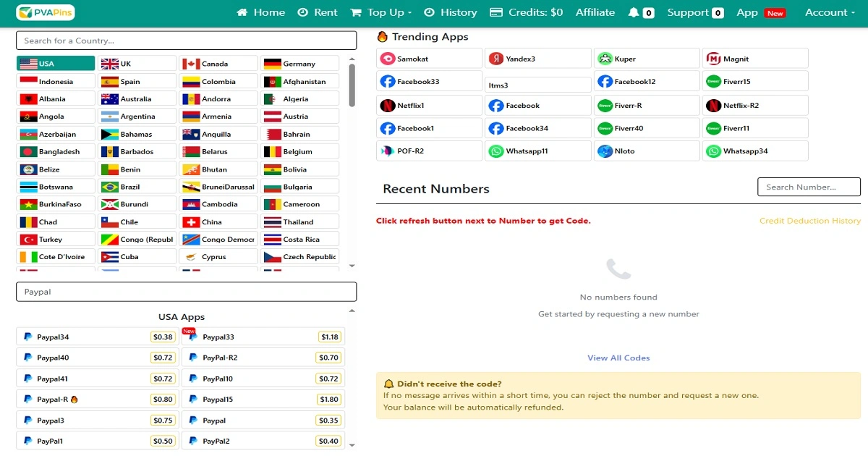Select Spain flag entry
This screenshot has width=868, height=456.
click(x=137, y=81)
